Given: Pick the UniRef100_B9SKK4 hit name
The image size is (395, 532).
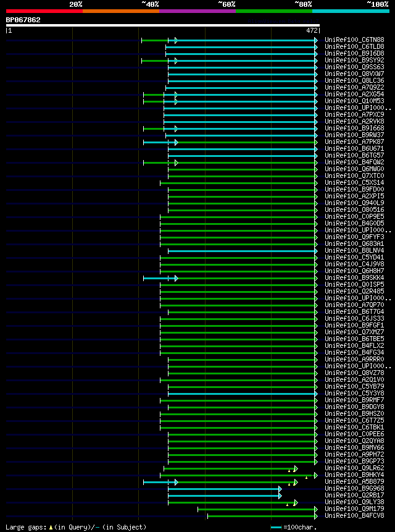Looking at the screenshot, I should point(354,277).
